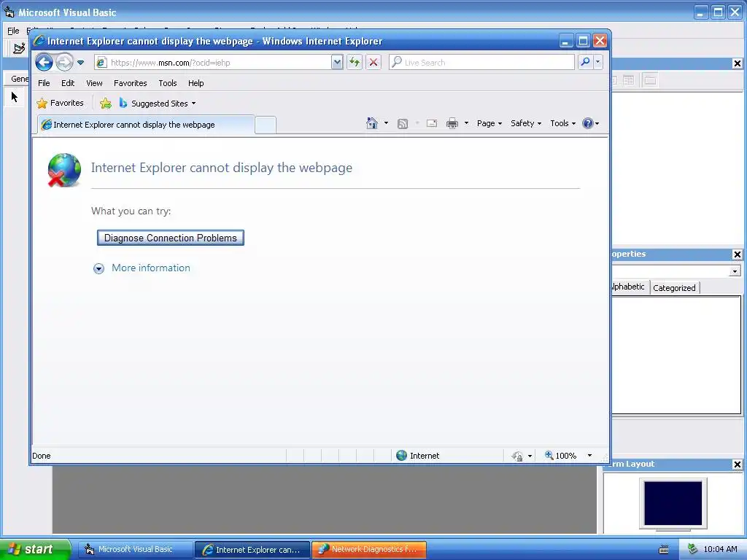Open the Suggested Sites dropdown

[x=158, y=104]
